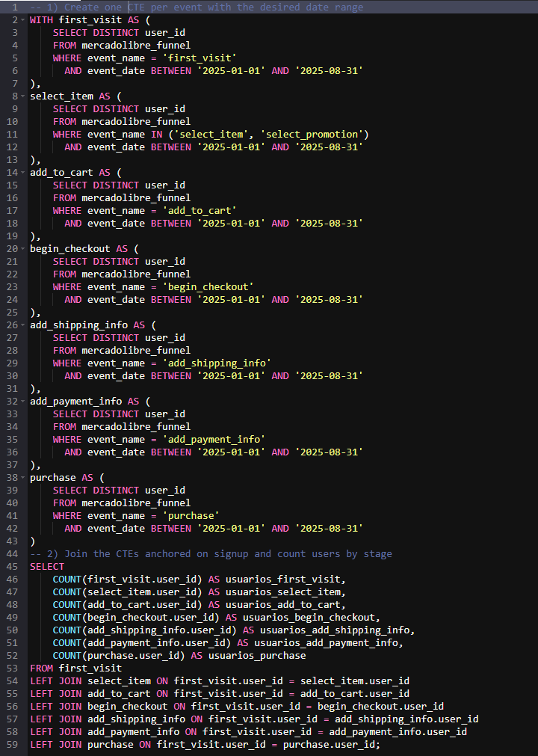Click the 'add_to_cart' string literal on line 17
538x756 pixels.
coord(202,210)
